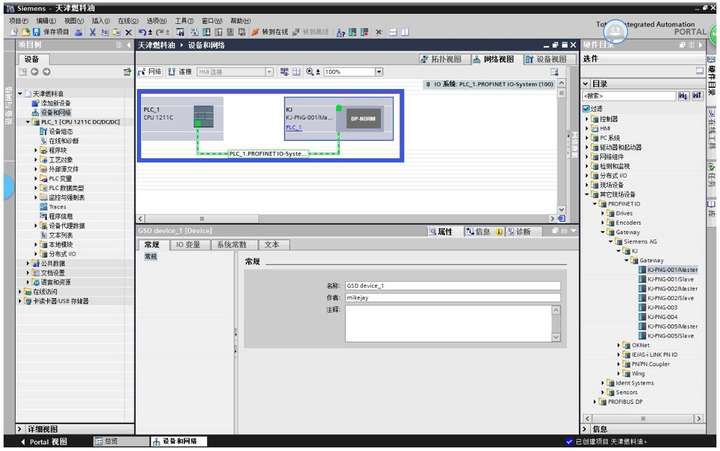
Task: Expand the 在线访问 (Online access) node
Action: 20,291
